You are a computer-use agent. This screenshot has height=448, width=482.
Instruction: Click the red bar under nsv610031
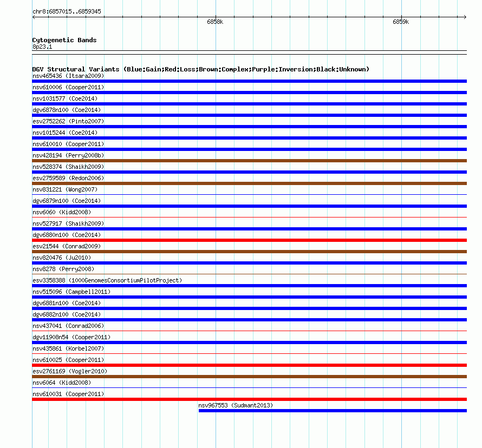(x=249, y=399)
